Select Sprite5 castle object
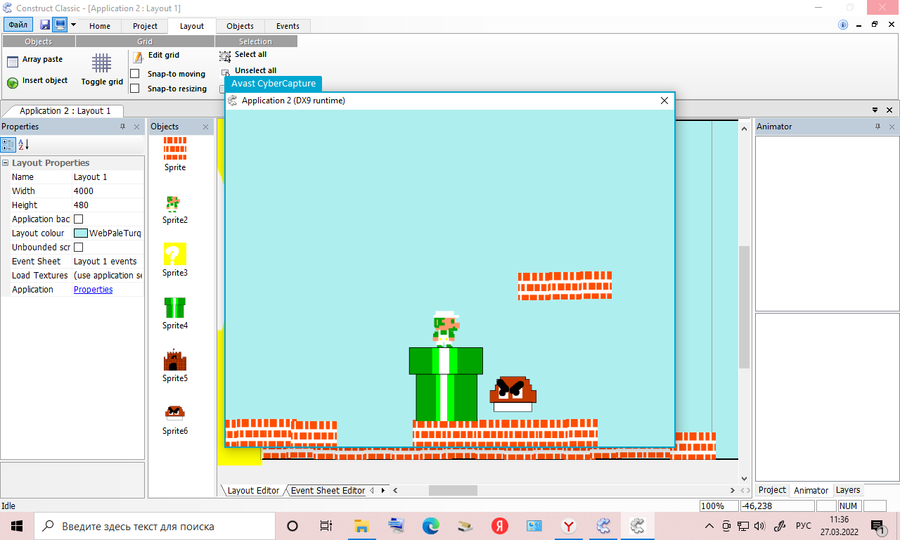This screenshot has height=540, width=900. tap(174, 366)
